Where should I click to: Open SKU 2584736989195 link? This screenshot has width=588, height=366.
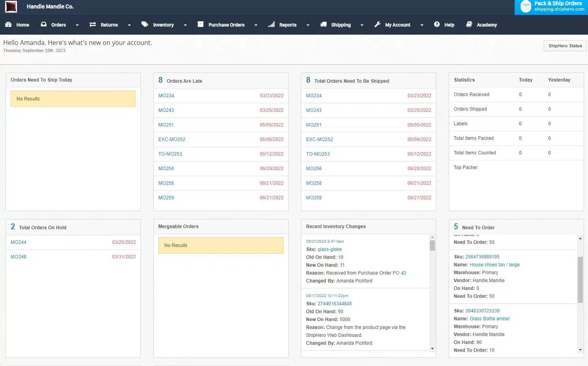[x=482, y=257]
